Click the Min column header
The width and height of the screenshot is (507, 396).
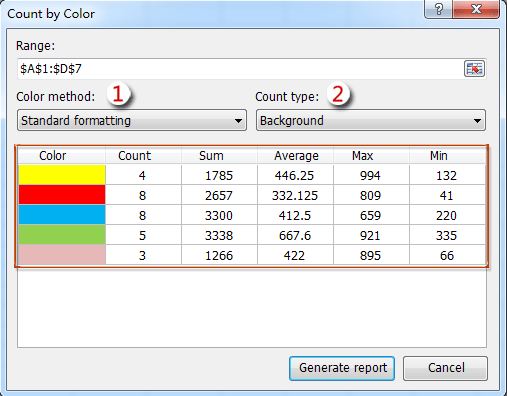[x=447, y=156]
